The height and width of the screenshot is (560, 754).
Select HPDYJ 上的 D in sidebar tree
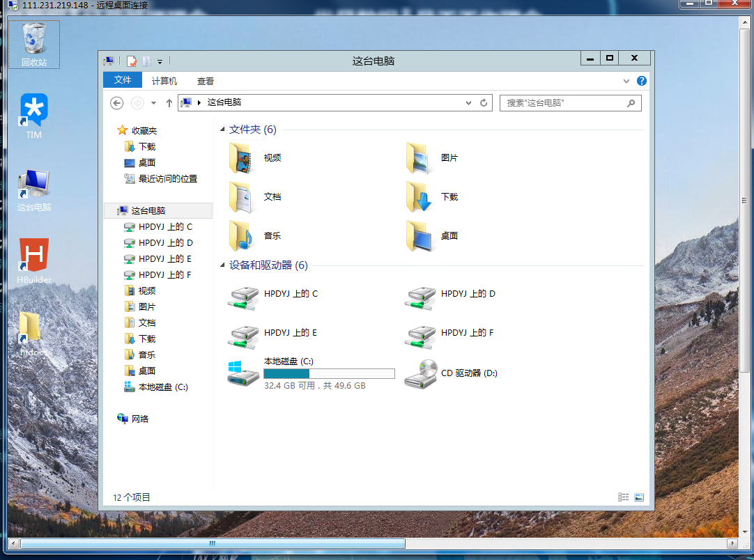point(158,243)
